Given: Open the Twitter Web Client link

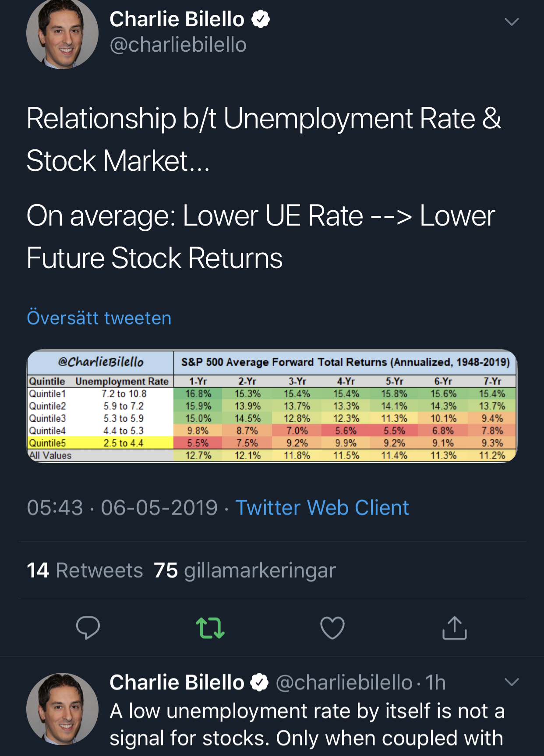Looking at the screenshot, I should (322, 508).
